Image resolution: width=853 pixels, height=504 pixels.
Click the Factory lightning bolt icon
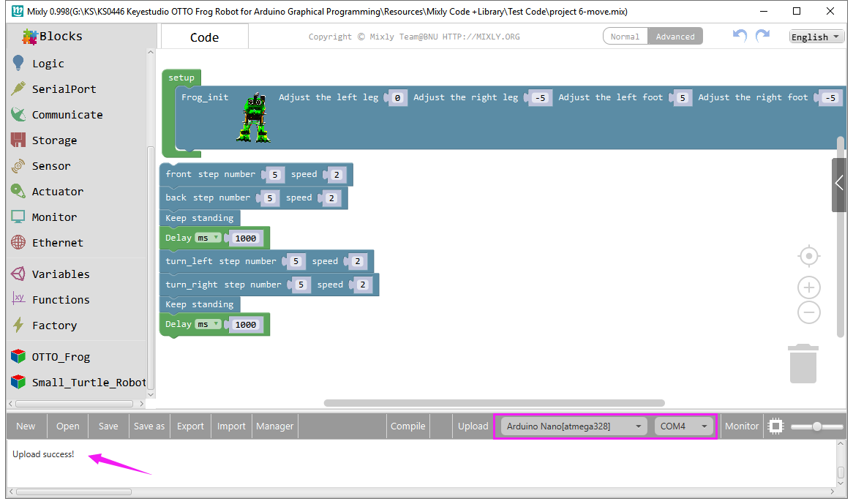coord(18,325)
